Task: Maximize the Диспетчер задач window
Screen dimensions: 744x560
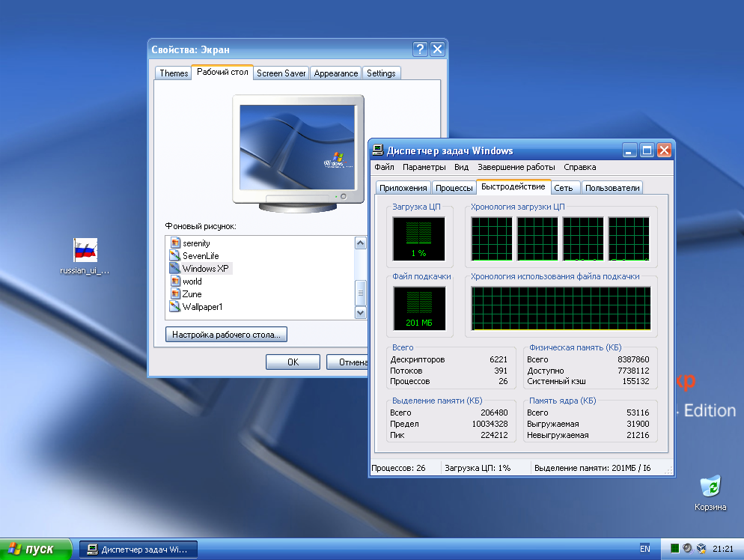Action: pos(647,150)
